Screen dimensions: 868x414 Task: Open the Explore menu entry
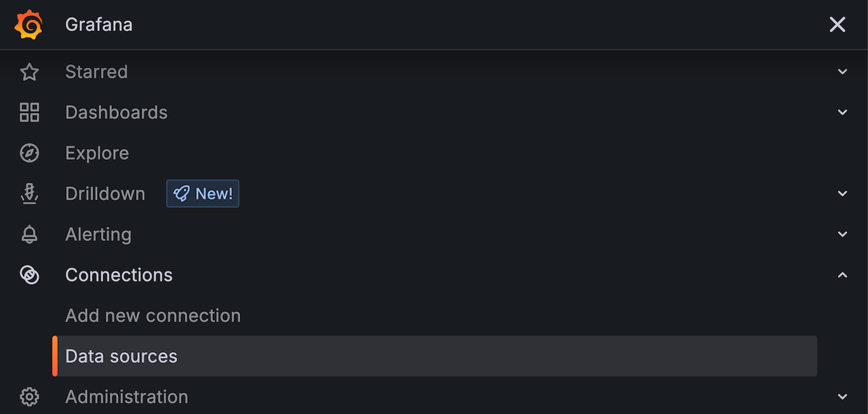(x=97, y=153)
